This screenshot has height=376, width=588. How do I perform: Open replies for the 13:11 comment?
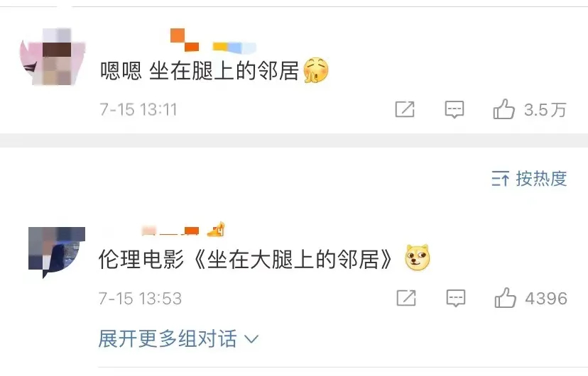click(454, 110)
